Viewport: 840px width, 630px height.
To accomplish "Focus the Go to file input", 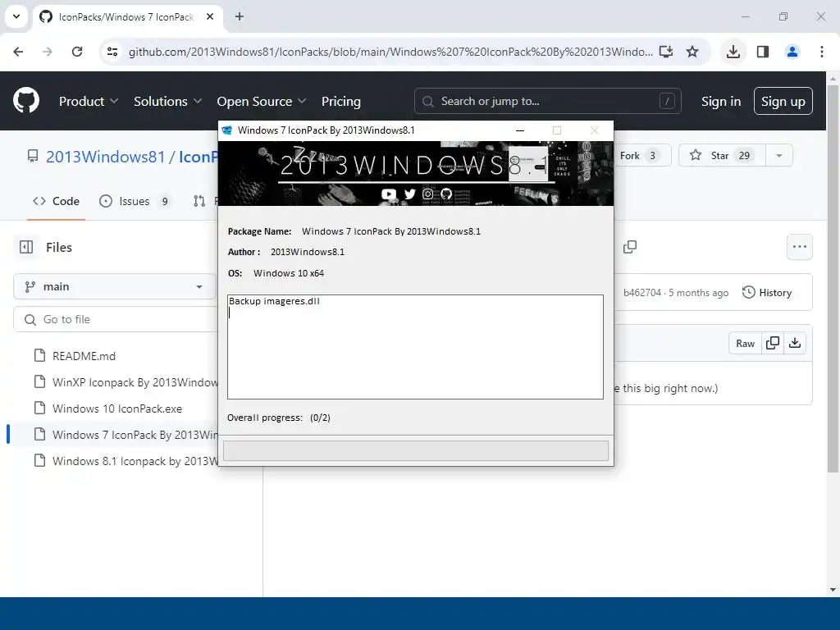I will 115,319.
